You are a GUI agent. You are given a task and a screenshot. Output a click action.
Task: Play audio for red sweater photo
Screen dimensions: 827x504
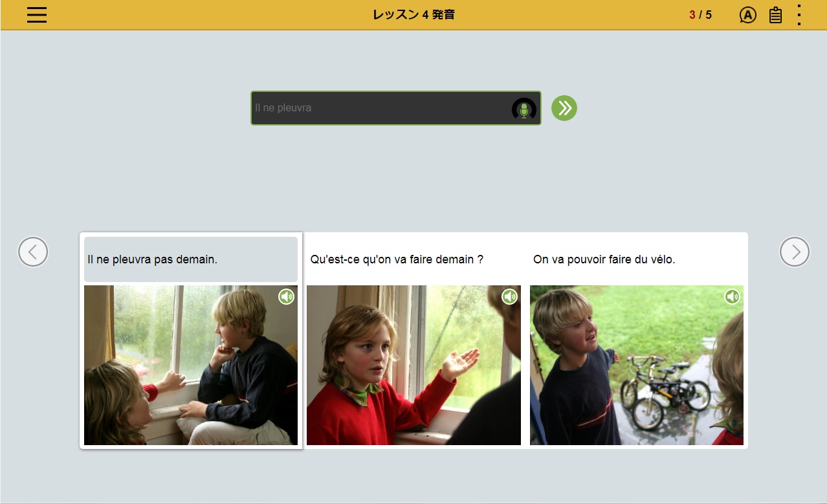509,297
